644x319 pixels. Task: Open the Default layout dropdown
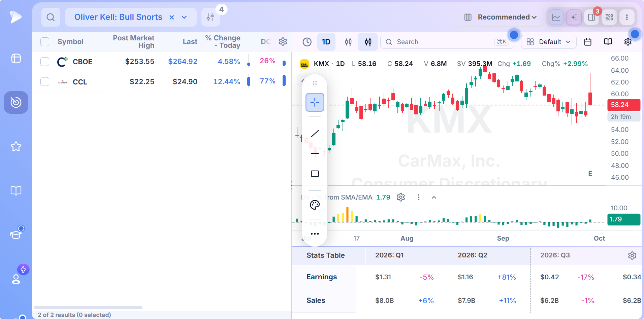549,42
